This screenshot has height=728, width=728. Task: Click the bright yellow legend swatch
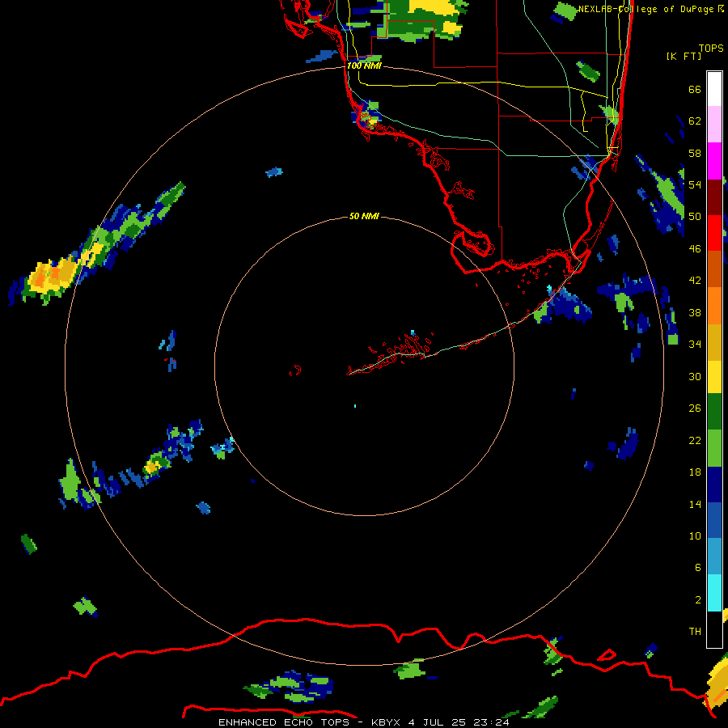click(714, 376)
